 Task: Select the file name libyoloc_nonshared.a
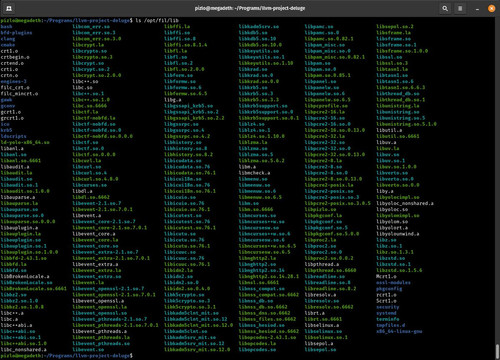[405, 203]
